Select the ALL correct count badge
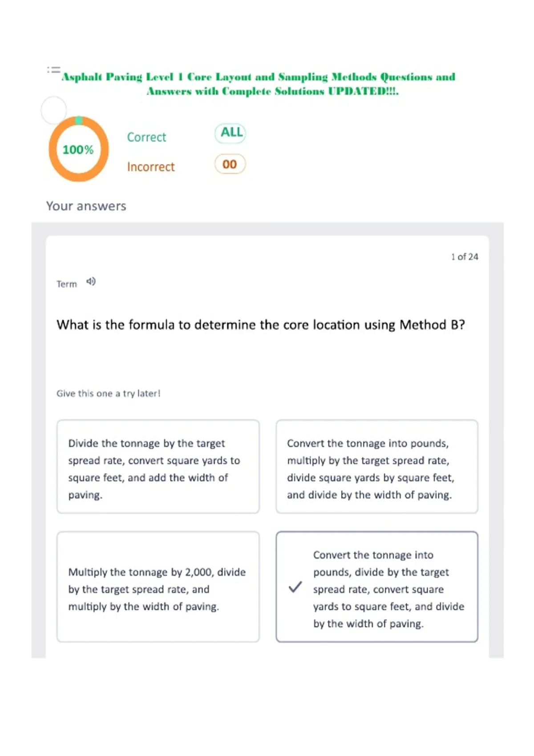 pyautogui.click(x=231, y=133)
